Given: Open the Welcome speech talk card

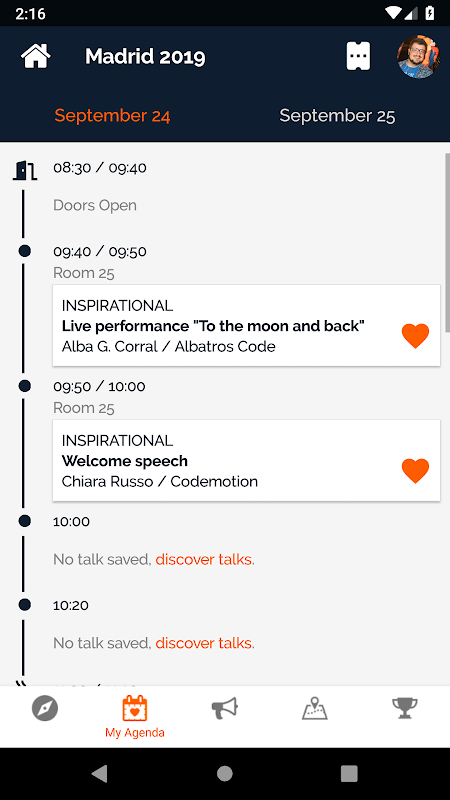Looking at the screenshot, I should click(246, 460).
